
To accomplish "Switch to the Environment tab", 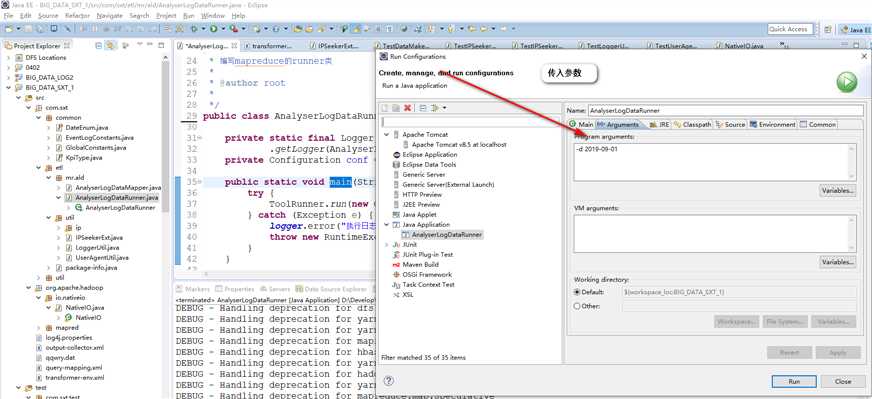I will point(772,125).
